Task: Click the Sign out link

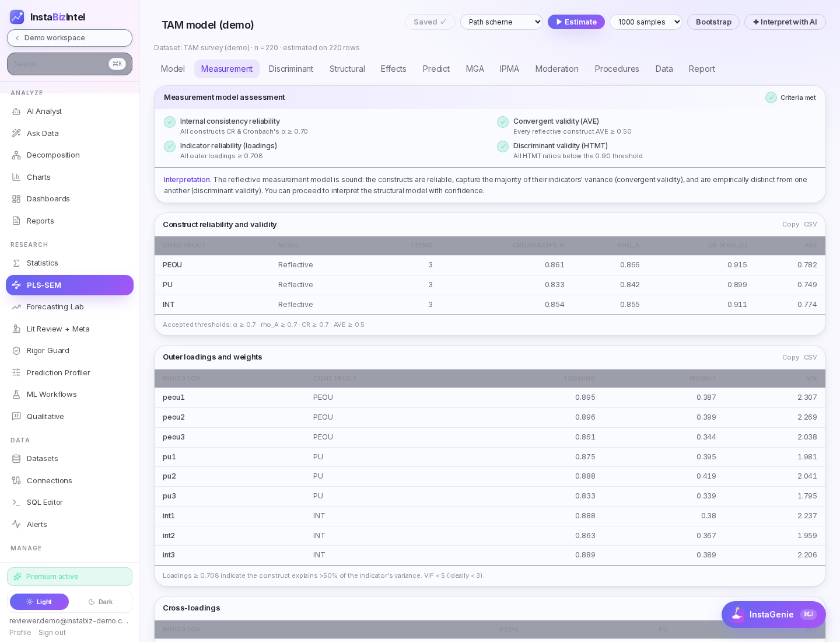Action: coord(52,633)
